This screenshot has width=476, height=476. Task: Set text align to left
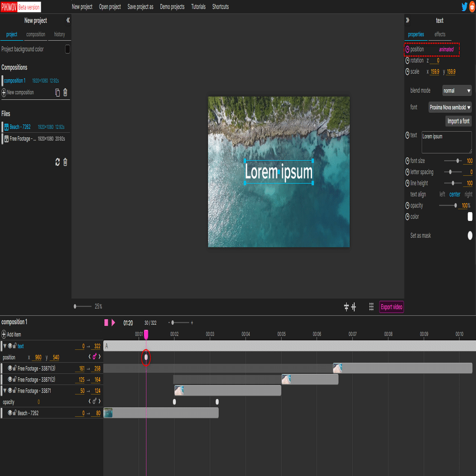pos(443,194)
